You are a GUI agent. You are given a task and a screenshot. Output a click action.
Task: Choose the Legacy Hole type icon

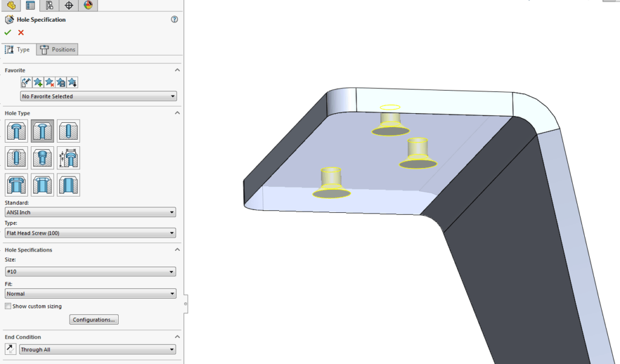click(x=68, y=158)
